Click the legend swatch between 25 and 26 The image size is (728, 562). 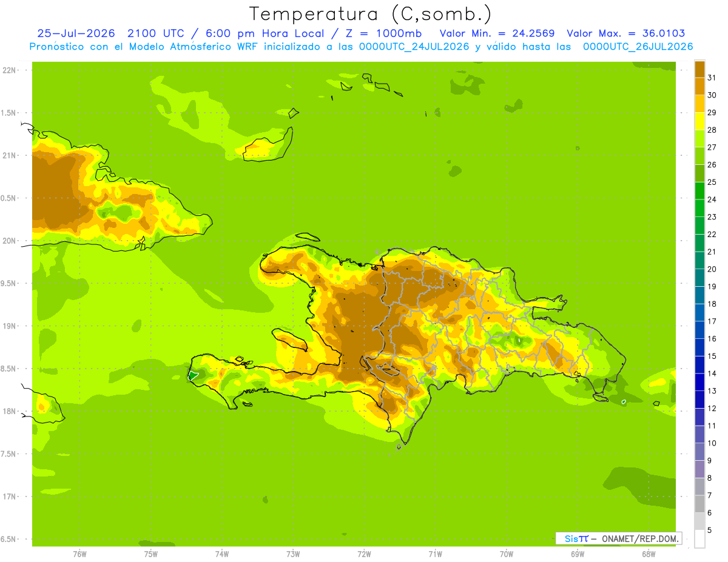699,173
